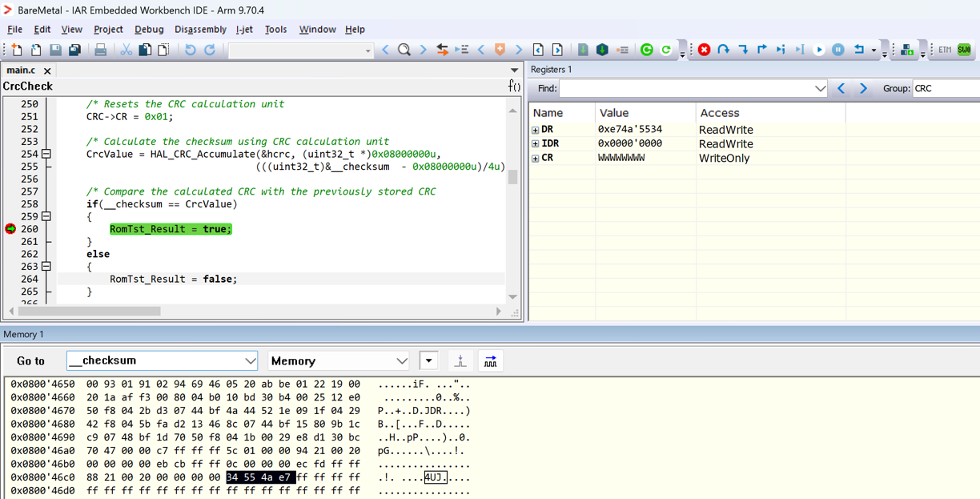Open the function list f() icon
This screenshot has height=499, width=980.
point(514,86)
